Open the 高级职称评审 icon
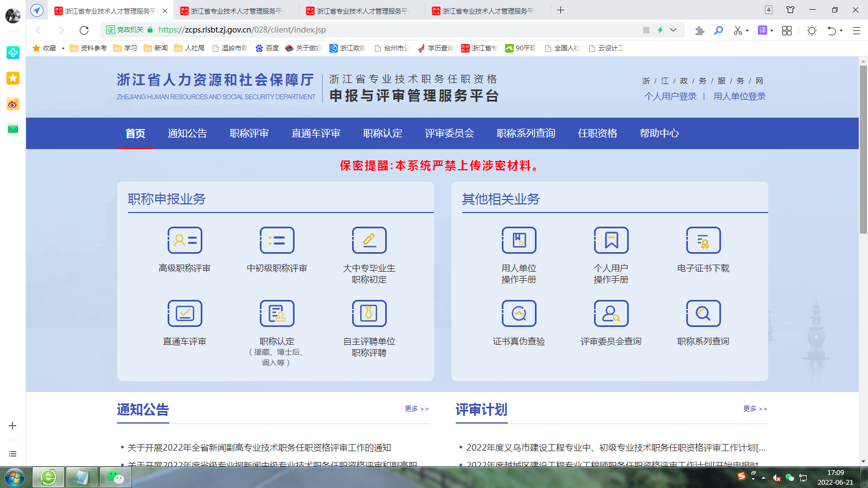 pyautogui.click(x=184, y=240)
